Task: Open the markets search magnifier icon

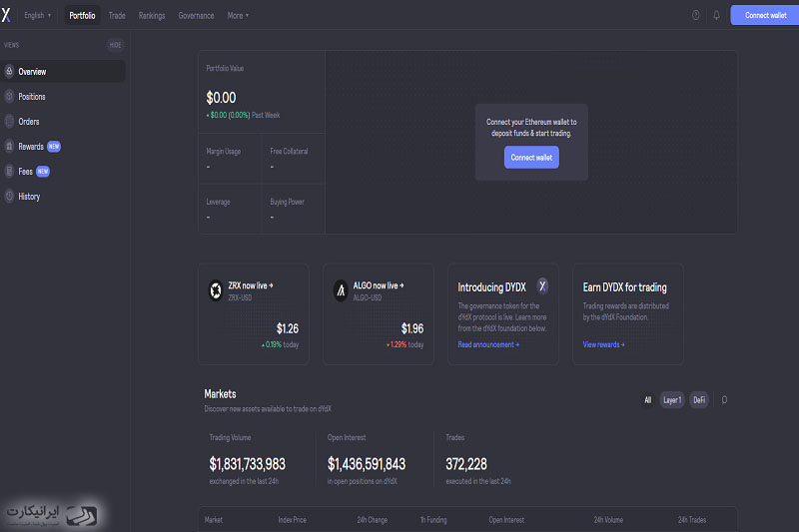Action: 724,400
